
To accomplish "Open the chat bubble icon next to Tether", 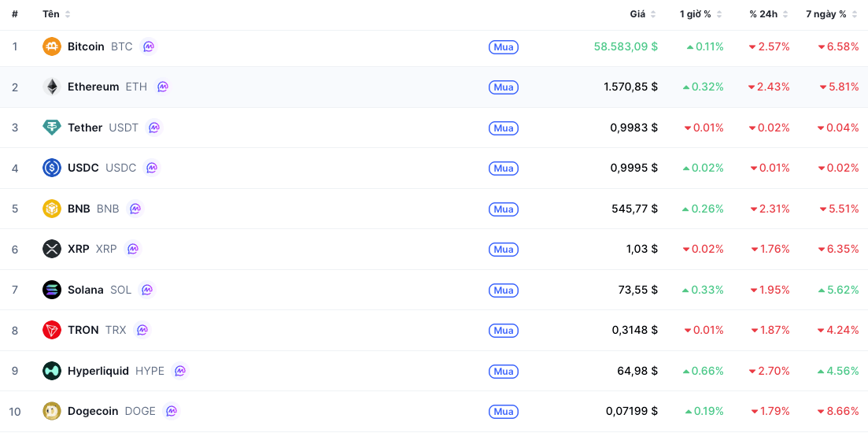I will coord(154,128).
